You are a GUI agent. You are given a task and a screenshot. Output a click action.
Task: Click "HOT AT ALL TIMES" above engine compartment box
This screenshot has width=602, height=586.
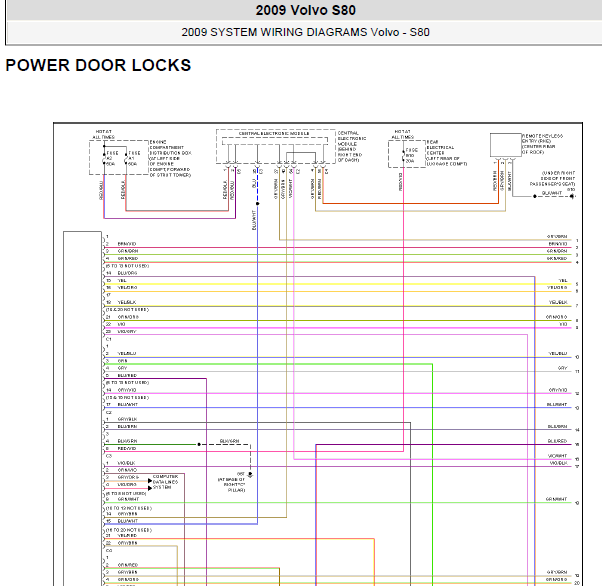pyautogui.click(x=104, y=134)
